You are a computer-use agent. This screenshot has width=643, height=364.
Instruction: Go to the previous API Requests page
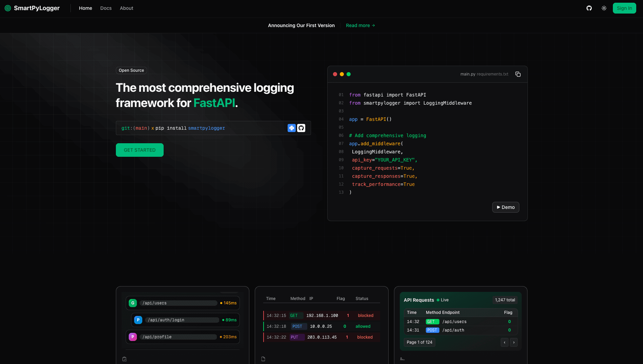(x=504, y=342)
